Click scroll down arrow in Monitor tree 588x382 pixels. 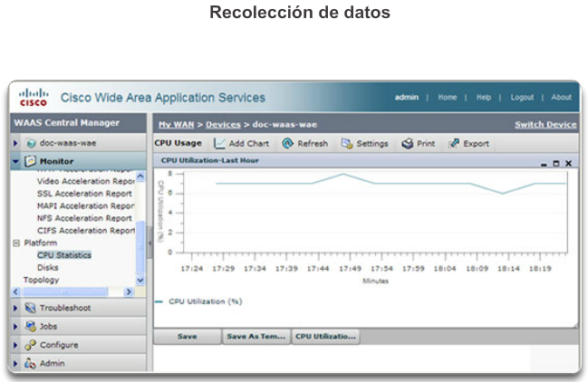(x=140, y=280)
